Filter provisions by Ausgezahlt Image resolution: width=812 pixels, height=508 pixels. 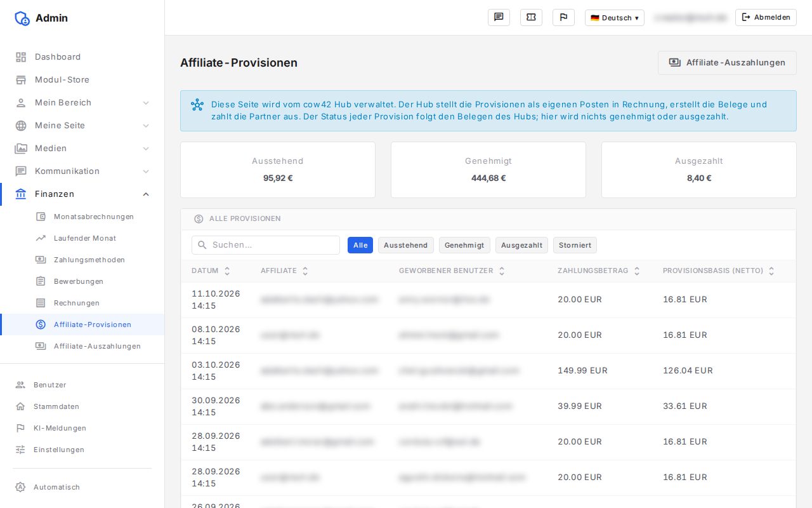521,245
